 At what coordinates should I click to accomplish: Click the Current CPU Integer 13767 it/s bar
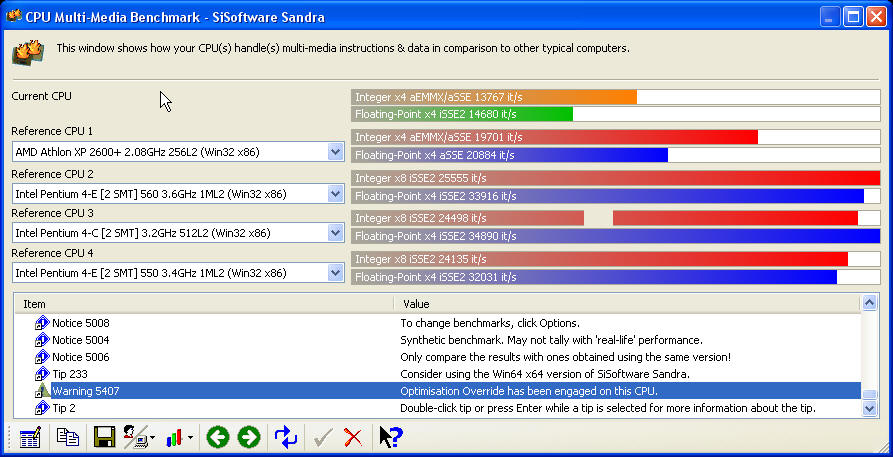coord(616,97)
